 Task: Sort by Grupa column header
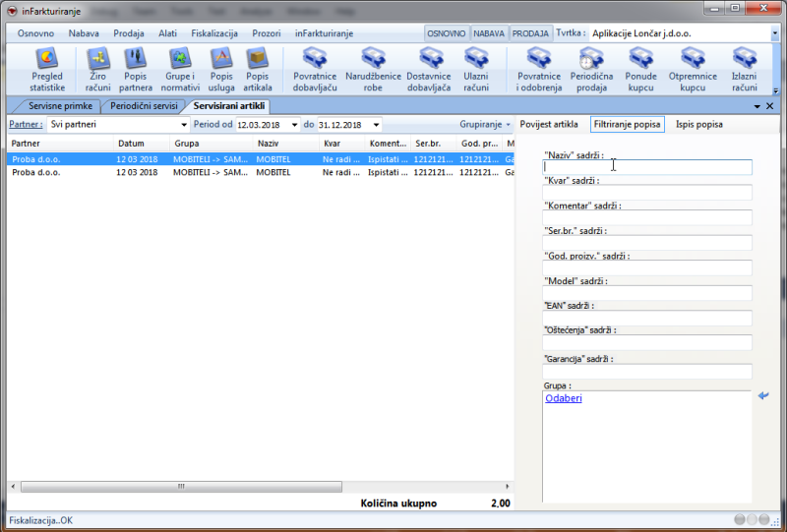click(x=212, y=144)
